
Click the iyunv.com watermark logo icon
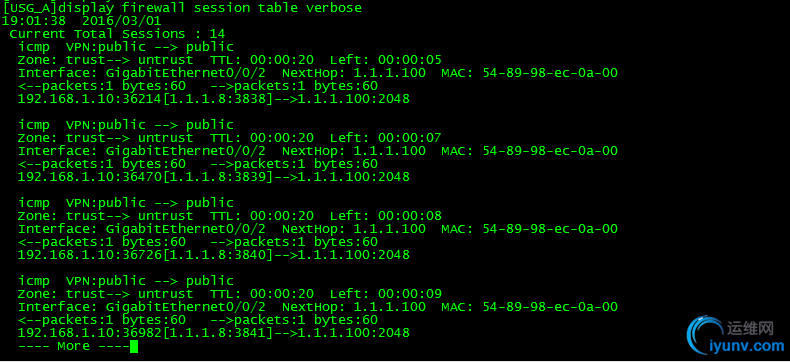tap(705, 334)
